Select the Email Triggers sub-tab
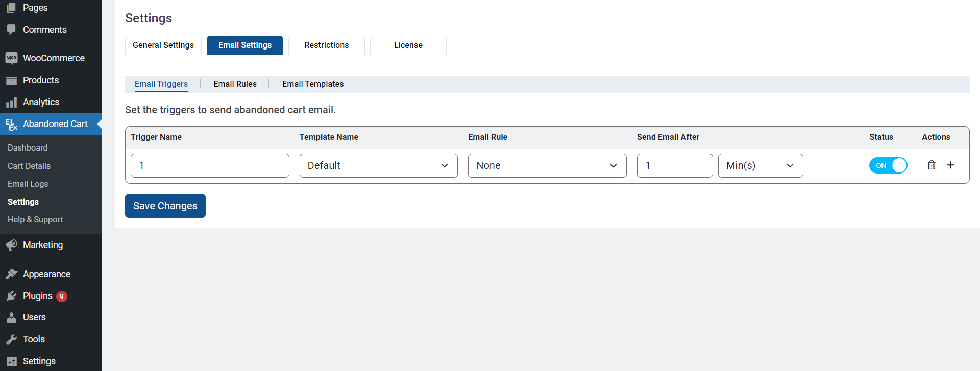 [161, 84]
